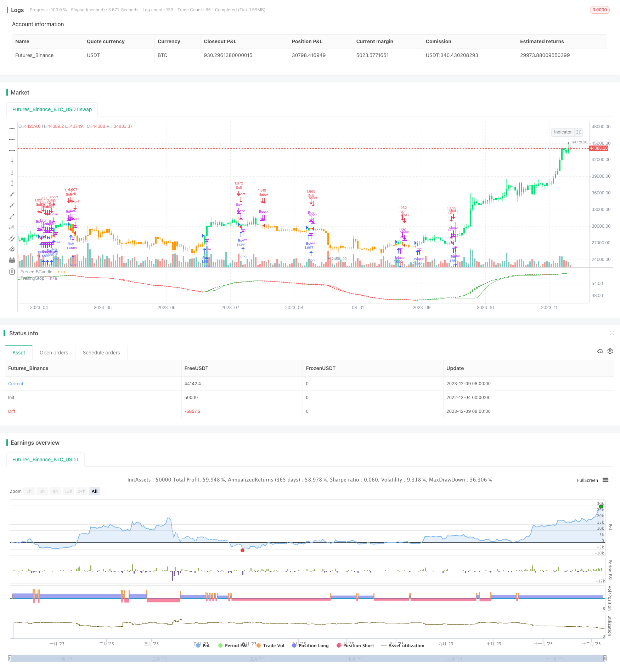Open Status info settings gear
The height and width of the screenshot is (672, 620).
(610, 351)
